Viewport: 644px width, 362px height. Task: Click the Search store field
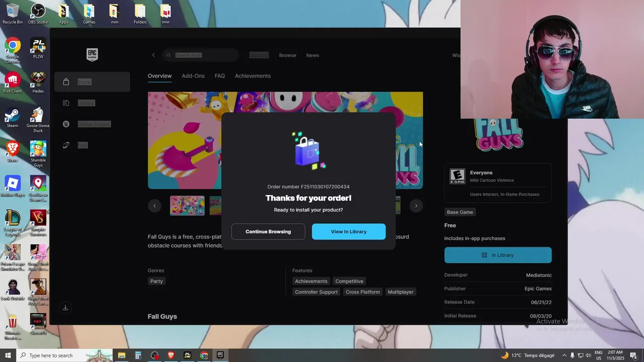pyautogui.click(x=201, y=55)
